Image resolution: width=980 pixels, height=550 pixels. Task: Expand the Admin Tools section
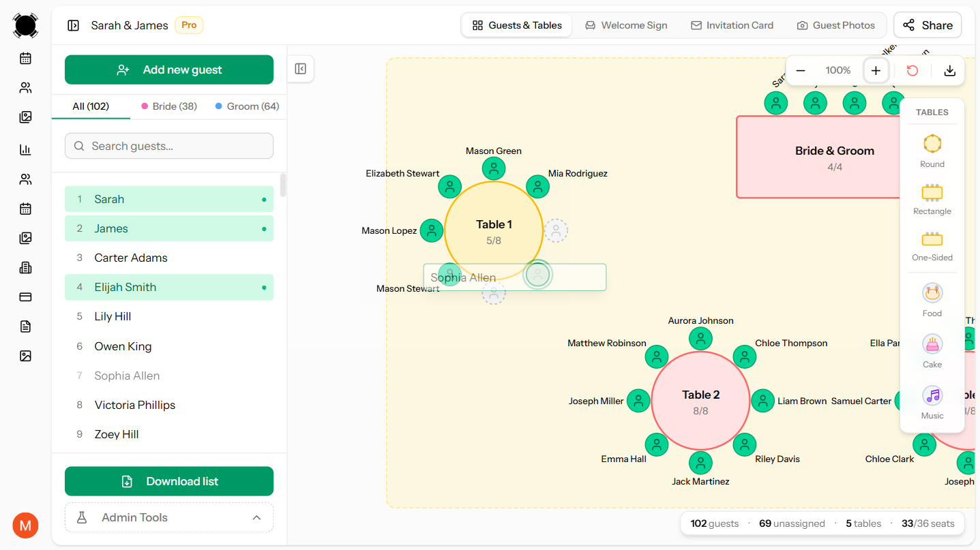pos(169,517)
